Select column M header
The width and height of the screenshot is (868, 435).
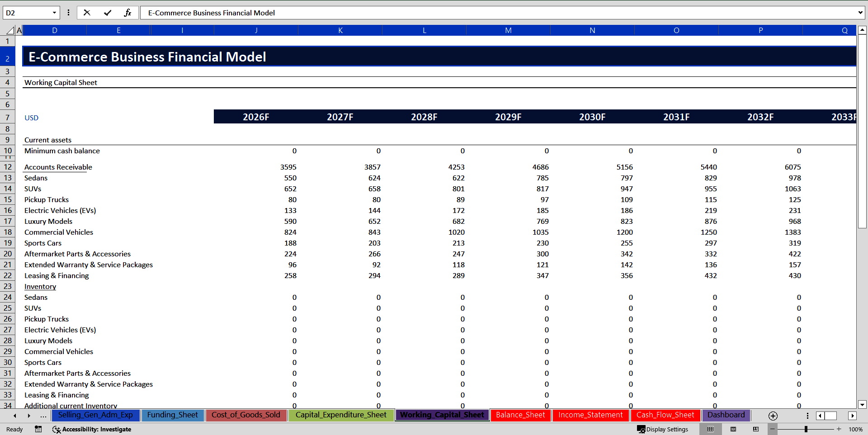tap(508, 30)
